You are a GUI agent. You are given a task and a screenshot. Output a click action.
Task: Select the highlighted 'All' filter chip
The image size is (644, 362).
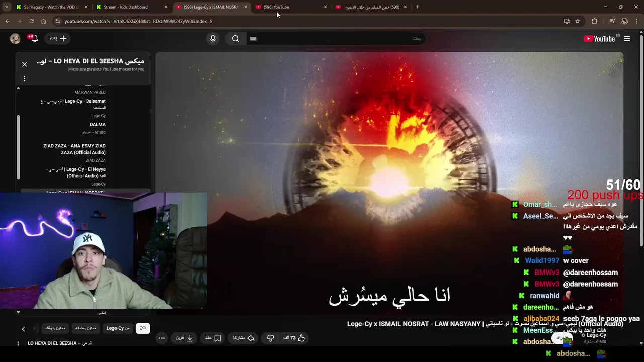143,328
